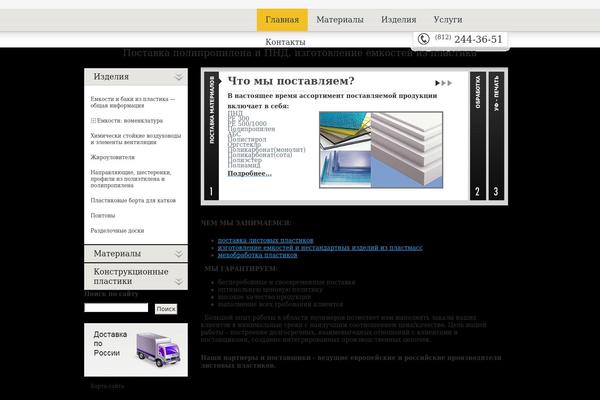This screenshot has height=400, width=600.
Task: Click the slider next arrows icon
Action: pyautogui.click(x=443, y=83)
